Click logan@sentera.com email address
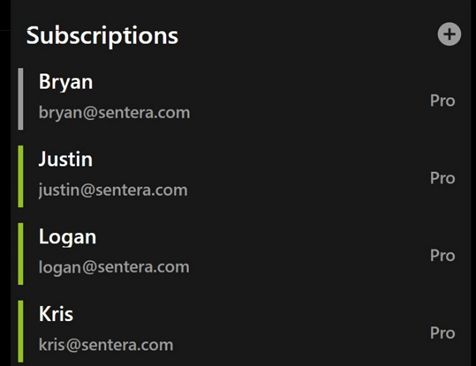Viewport: 476px width, 366px height. coord(114,267)
